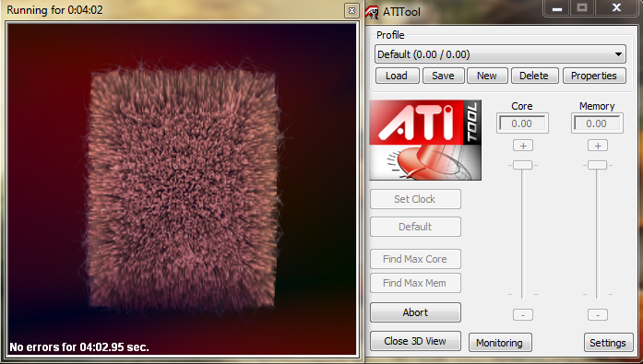The height and width of the screenshot is (364, 643).
Task: Increase Core clock with plus button
Action: [x=523, y=146]
